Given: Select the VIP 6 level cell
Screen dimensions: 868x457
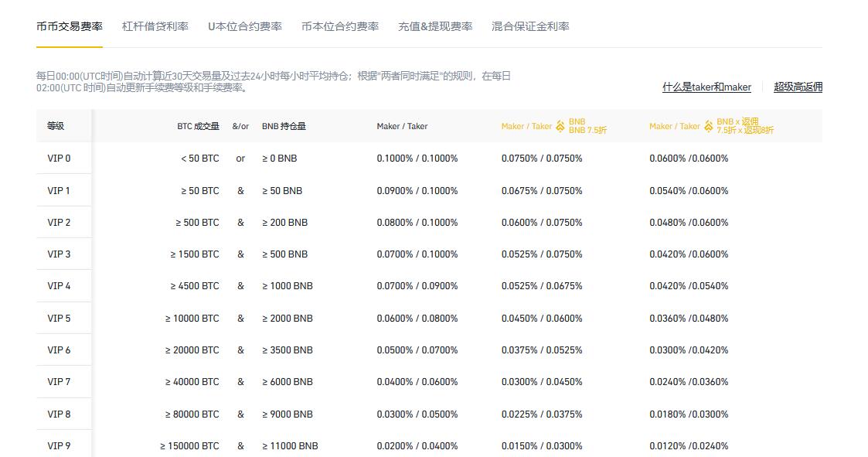Looking at the screenshot, I should tap(59, 350).
